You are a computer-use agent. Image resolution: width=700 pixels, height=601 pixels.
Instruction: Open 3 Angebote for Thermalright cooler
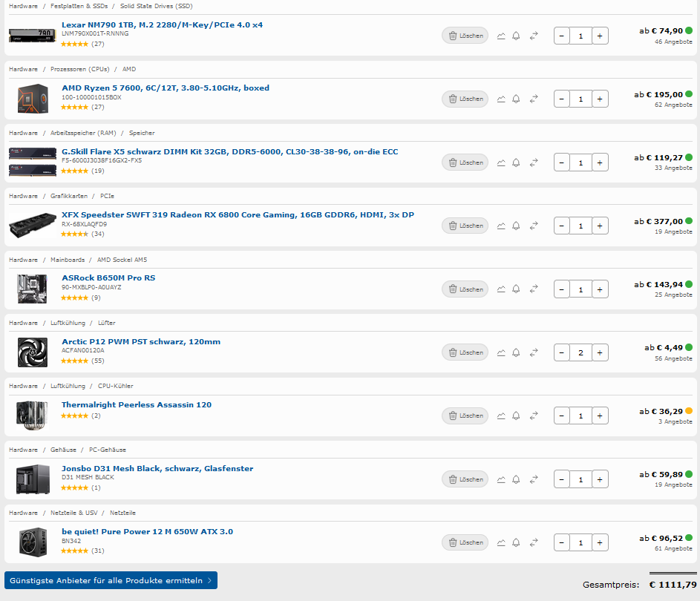(x=675, y=421)
